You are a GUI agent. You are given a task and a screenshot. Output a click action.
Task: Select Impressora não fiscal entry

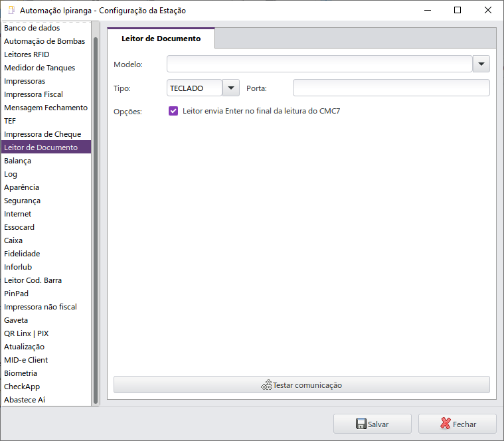coord(46,307)
